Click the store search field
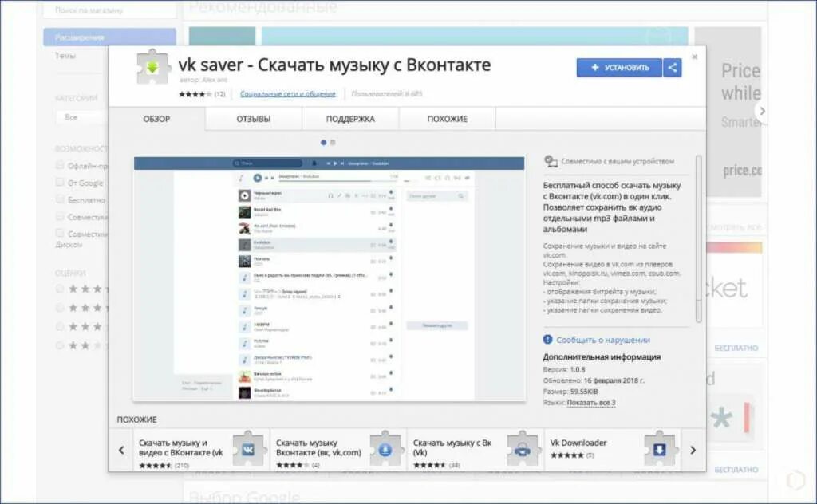817x504 pixels. point(110,10)
